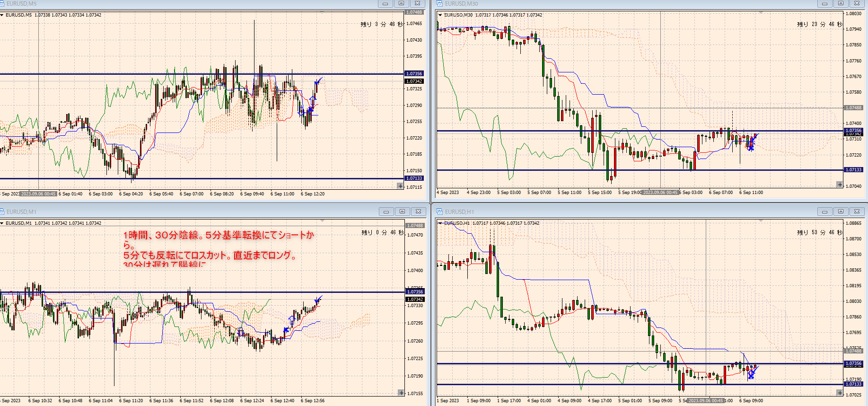Click the plus box in M5 chart corner

pyautogui.click(x=400, y=186)
